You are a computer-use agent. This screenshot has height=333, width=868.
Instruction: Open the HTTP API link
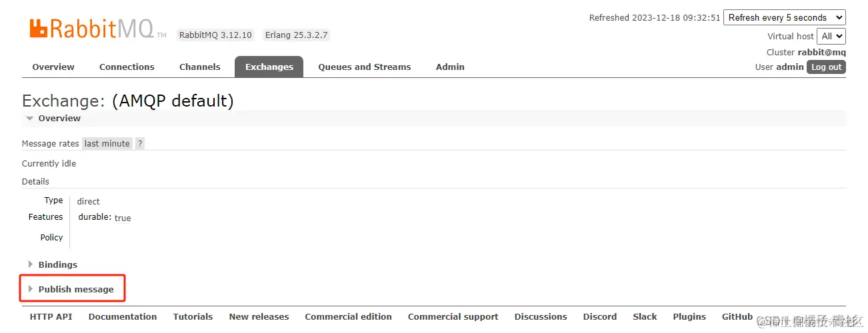pos(51,317)
